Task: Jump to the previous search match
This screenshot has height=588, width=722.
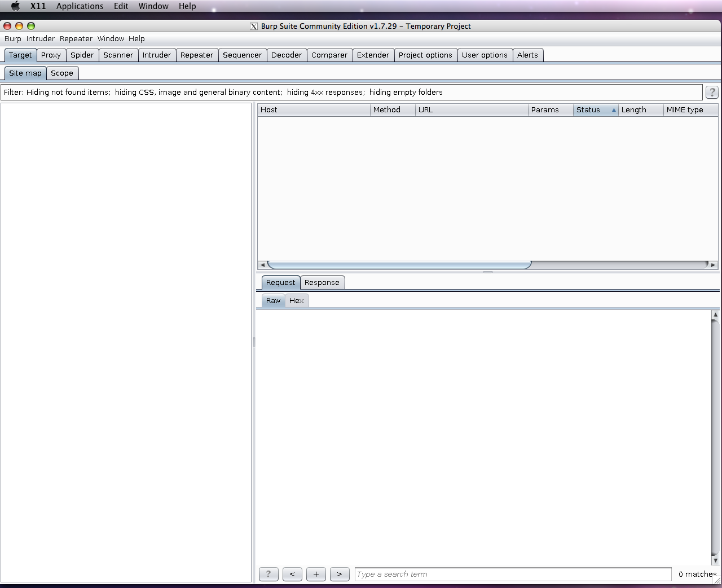Action: click(x=292, y=574)
